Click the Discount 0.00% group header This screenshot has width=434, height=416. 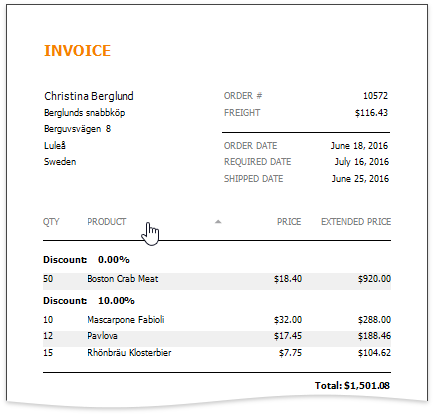pos(86,260)
